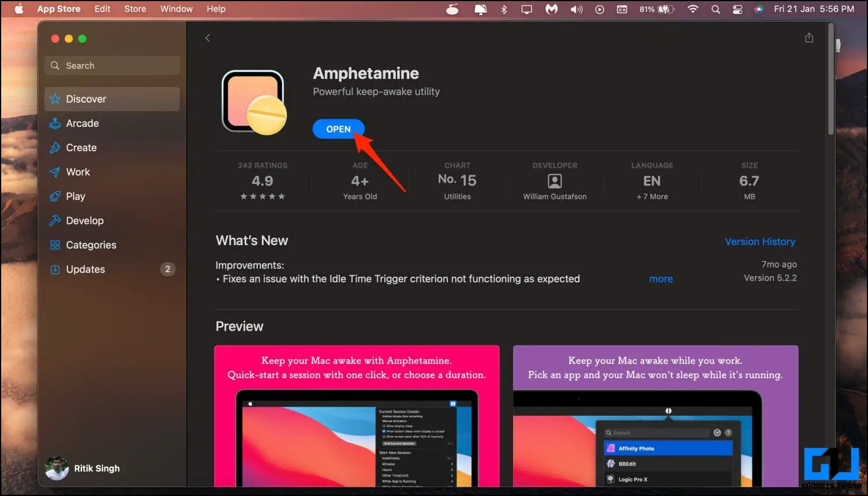The height and width of the screenshot is (496, 868).
Task: View the 242 Ratings 4.9 score
Action: [x=263, y=181]
